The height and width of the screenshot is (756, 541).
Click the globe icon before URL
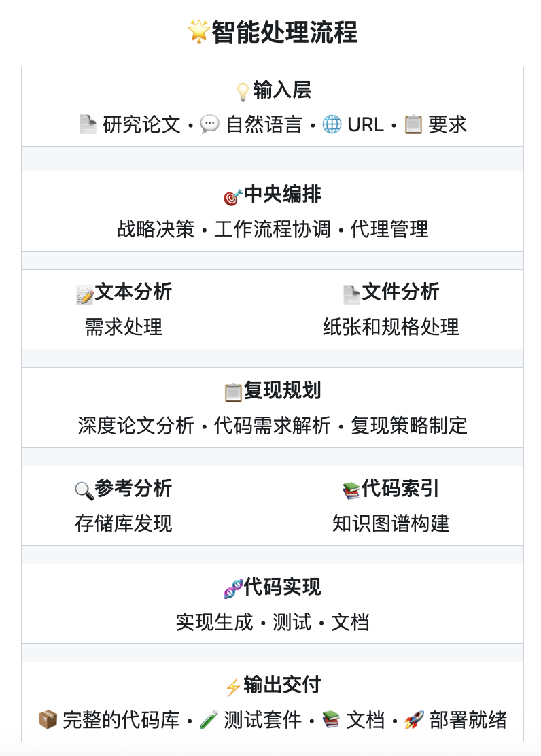click(x=332, y=124)
